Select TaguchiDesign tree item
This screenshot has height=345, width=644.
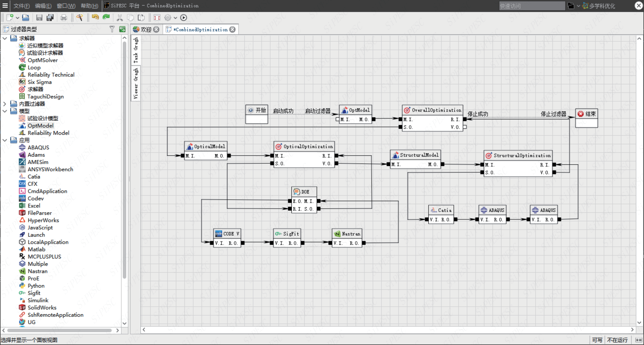tap(45, 97)
